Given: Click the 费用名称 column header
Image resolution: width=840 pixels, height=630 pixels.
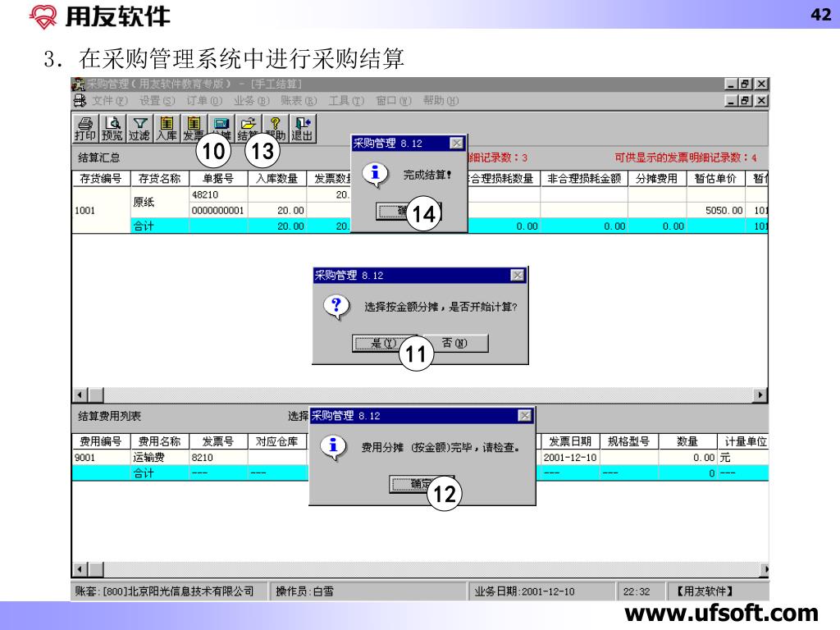Looking at the screenshot, I should tap(160, 441).
